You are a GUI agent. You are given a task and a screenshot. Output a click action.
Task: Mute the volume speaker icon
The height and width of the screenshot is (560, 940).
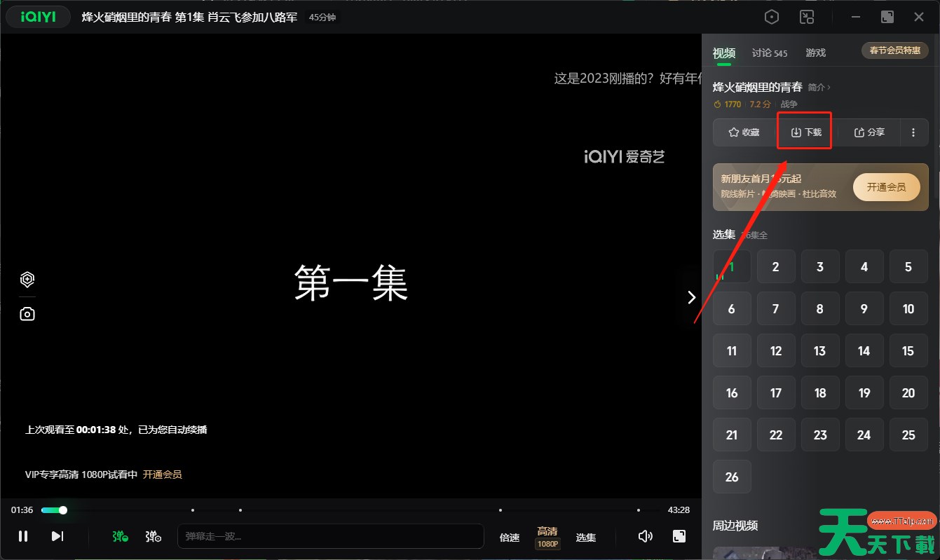pyautogui.click(x=646, y=536)
